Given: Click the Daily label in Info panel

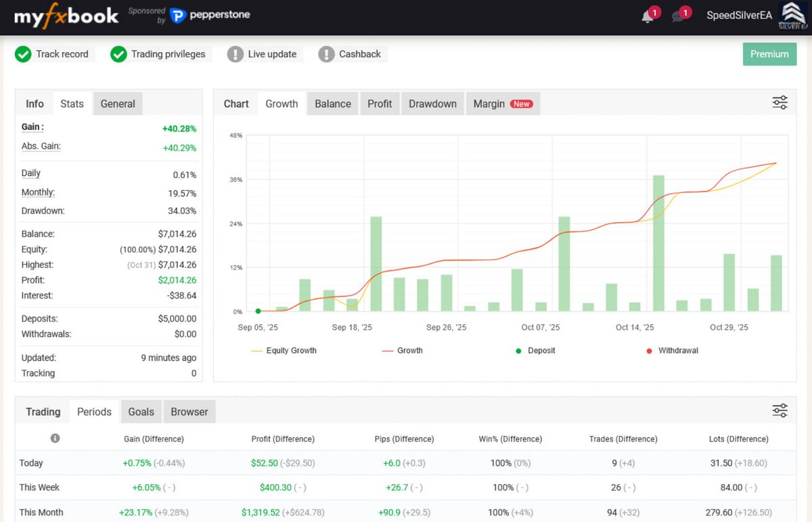Looking at the screenshot, I should 31,173.
